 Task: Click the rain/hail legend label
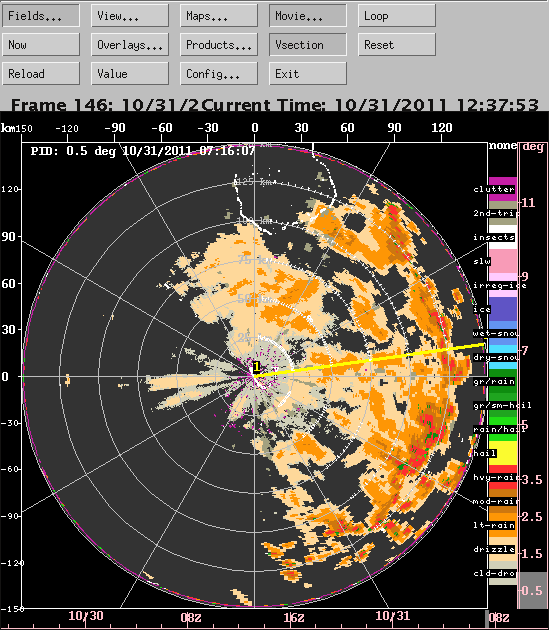click(500, 430)
